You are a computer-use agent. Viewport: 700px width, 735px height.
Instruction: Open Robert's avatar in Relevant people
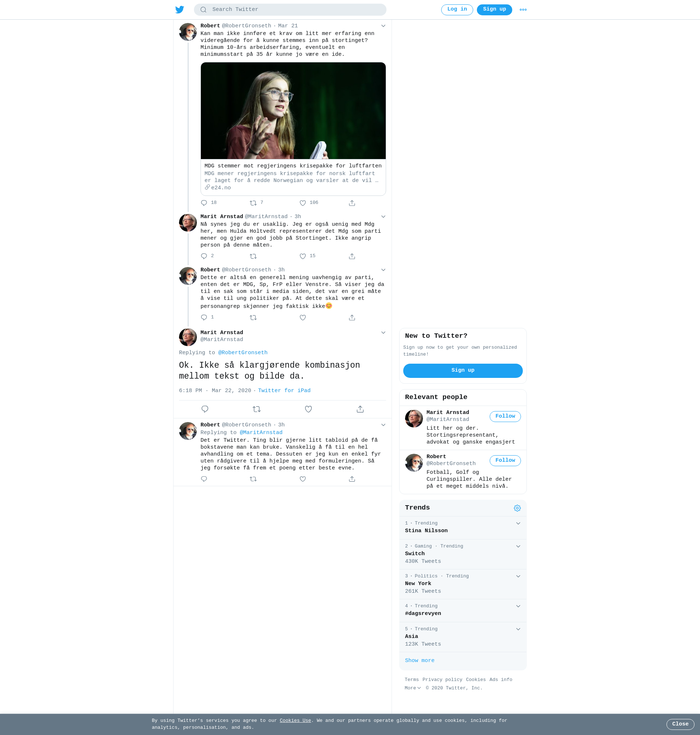coord(414,463)
